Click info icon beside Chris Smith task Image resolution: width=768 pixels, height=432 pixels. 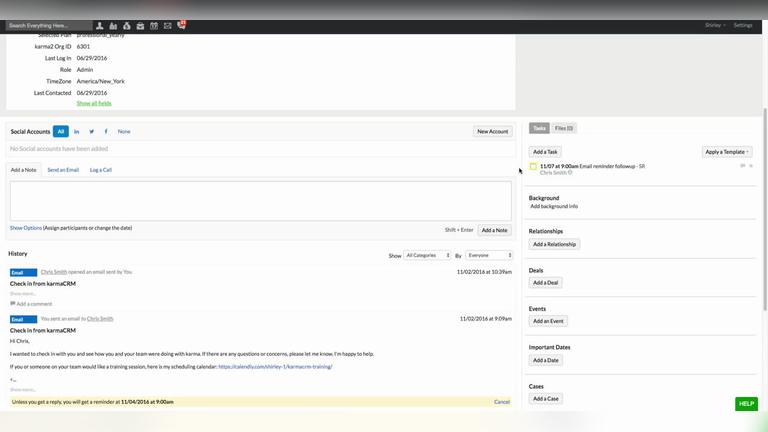pos(570,172)
